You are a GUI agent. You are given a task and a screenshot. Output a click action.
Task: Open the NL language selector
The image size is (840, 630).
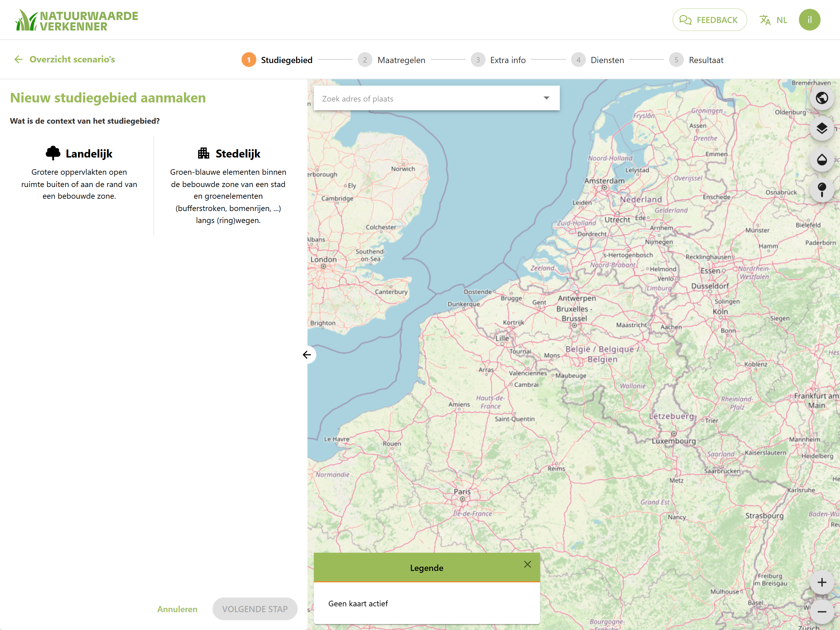[x=782, y=20]
